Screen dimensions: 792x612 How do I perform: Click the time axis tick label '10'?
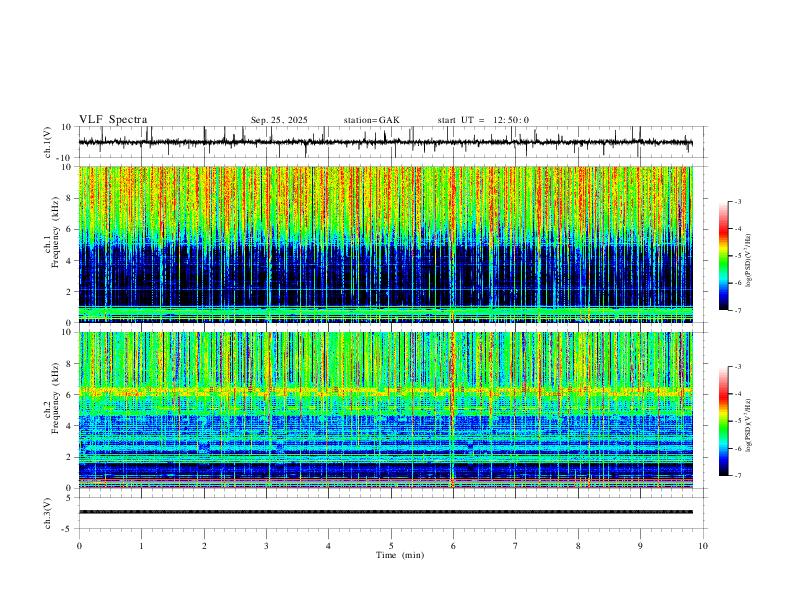[x=703, y=546]
